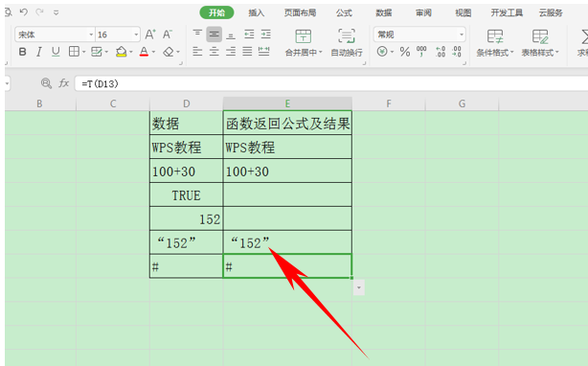Image resolution: width=588 pixels, height=366 pixels.
Task: Toggle underline formatting
Action: click(56, 52)
